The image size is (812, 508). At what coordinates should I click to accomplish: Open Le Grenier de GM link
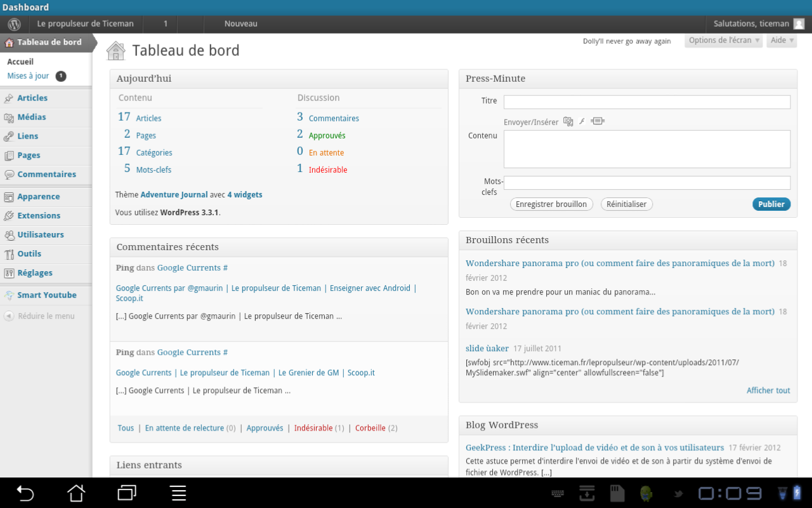pyautogui.click(x=309, y=373)
